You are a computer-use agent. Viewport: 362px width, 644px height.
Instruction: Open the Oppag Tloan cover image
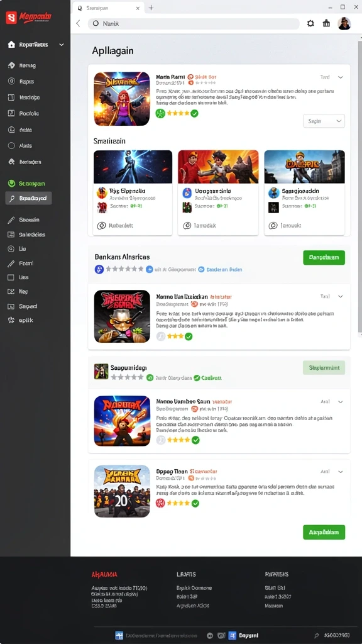point(122,491)
